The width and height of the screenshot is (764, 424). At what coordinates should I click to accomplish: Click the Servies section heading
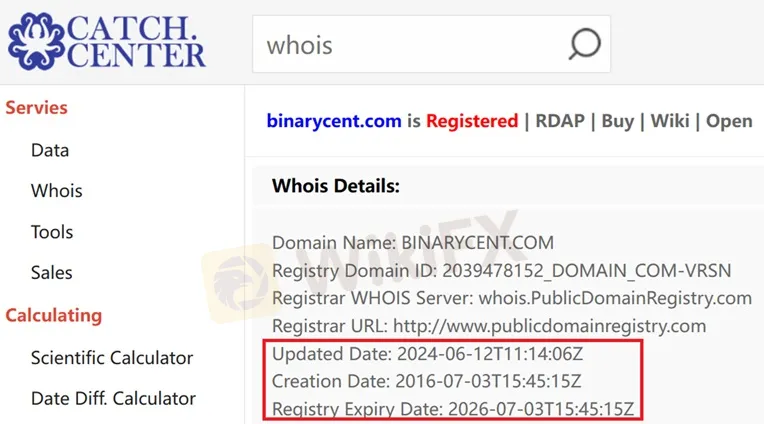coord(37,108)
